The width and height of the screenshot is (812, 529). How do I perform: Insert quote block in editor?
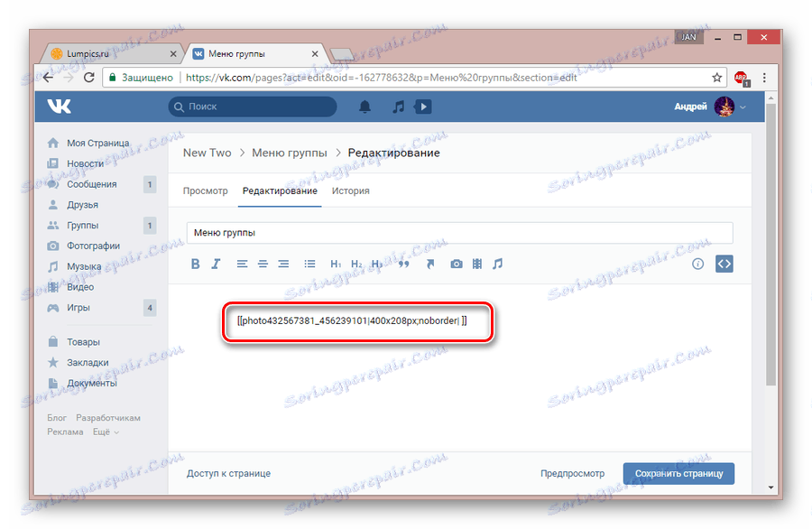click(403, 264)
